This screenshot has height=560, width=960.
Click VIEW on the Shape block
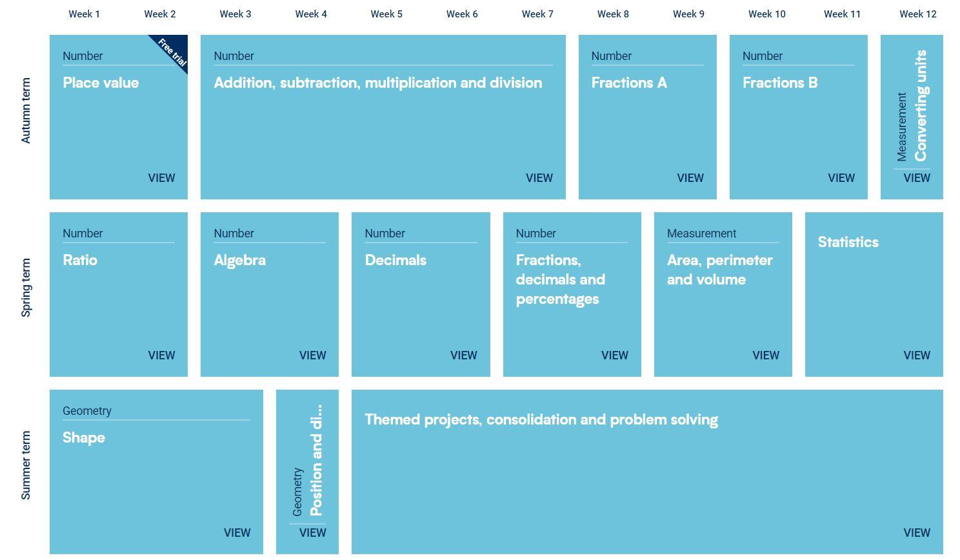pyautogui.click(x=237, y=533)
